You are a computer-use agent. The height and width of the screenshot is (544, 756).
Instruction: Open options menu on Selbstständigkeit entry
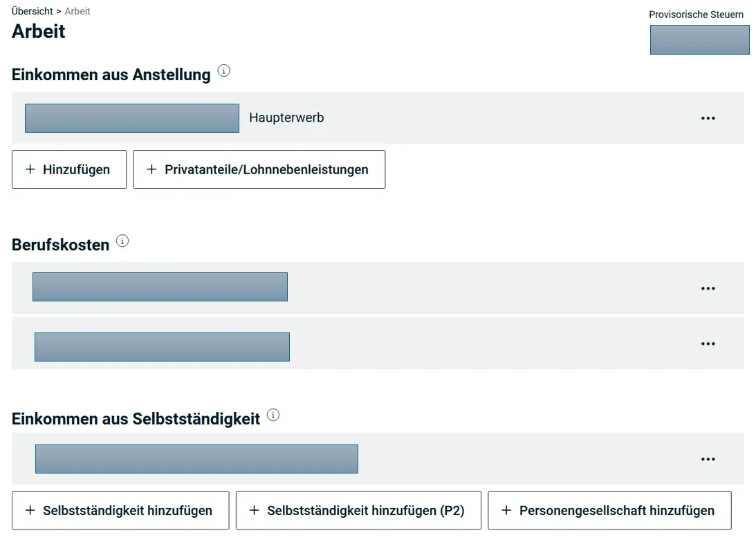(708, 458)
